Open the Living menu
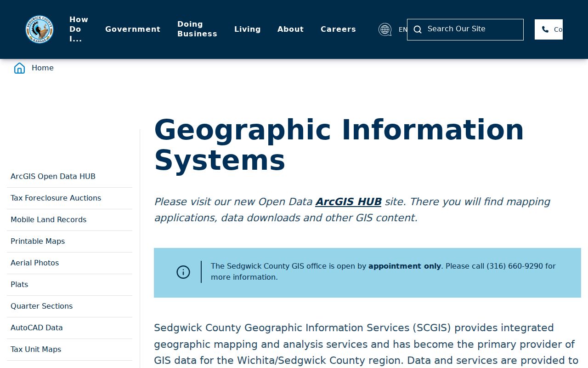This screenshot has width=588, height=368. 248,29
